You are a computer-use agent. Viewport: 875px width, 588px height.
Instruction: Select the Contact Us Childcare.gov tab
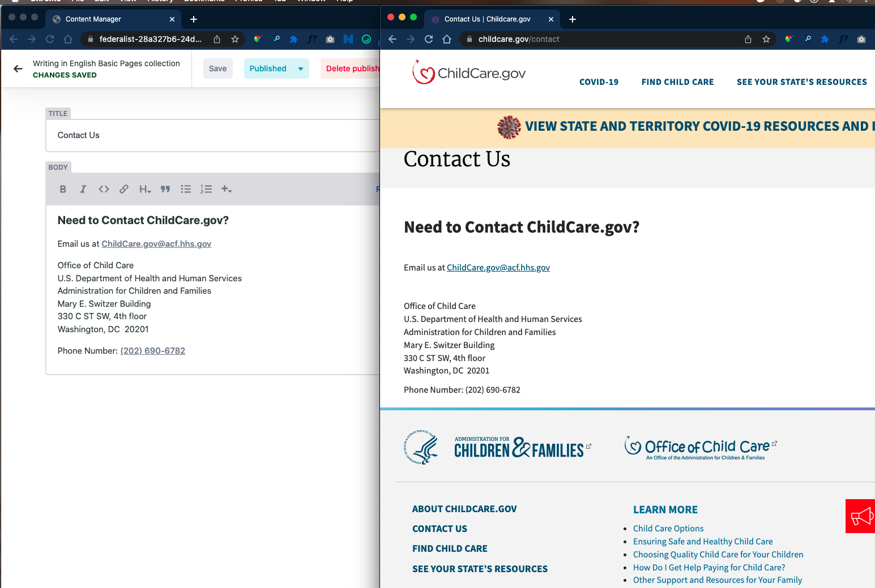click(x=492, y=19)
